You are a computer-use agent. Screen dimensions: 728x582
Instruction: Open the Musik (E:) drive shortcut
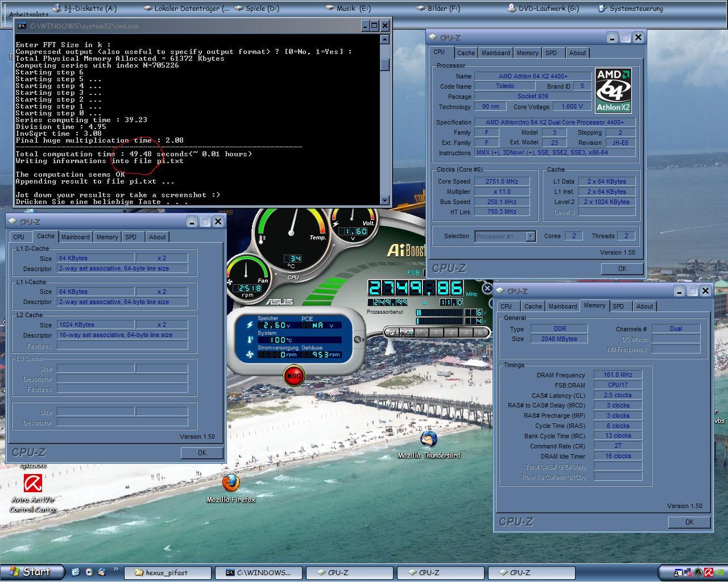(348, 9)
